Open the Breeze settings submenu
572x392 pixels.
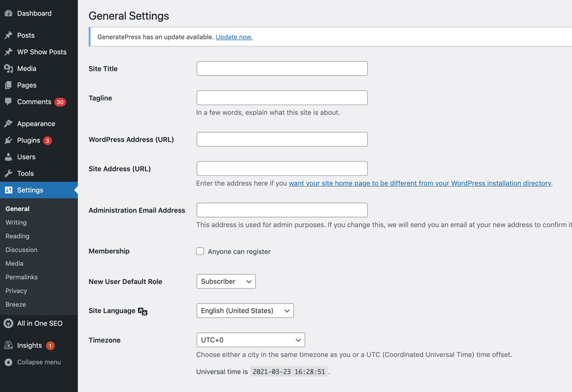point(15,305)
